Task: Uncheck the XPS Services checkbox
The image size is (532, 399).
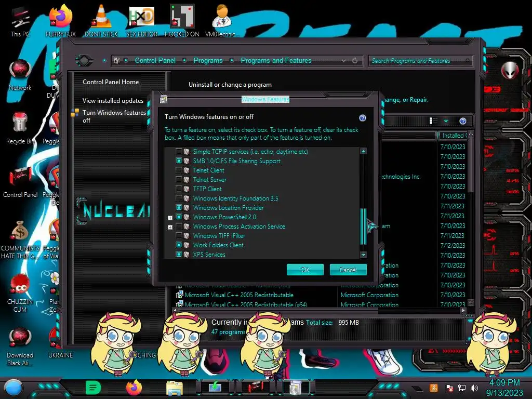Action: (x=179, y=254)
